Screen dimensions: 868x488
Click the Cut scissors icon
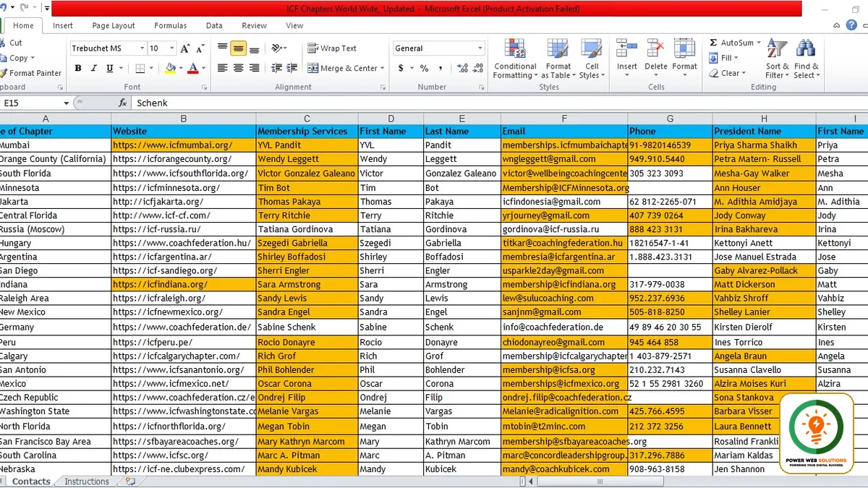(2, 43)
